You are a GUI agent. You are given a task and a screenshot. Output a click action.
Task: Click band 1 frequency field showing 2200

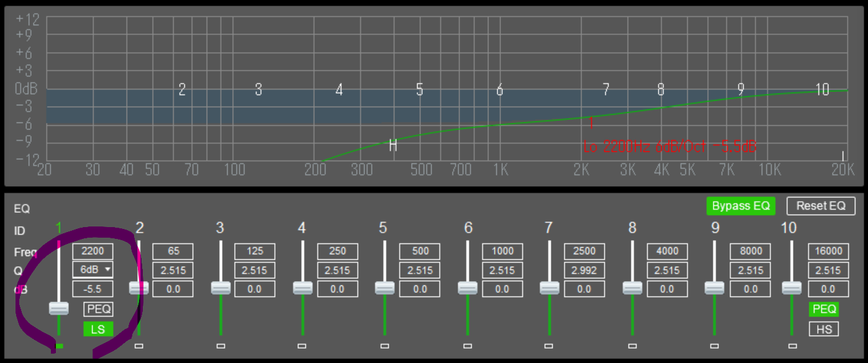(x=93, y=251)
